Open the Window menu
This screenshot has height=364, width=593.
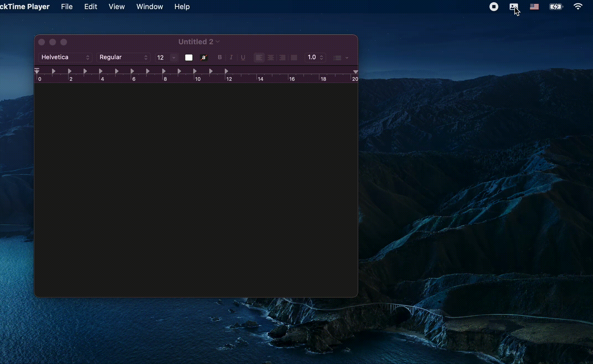(x=149, y=7)
